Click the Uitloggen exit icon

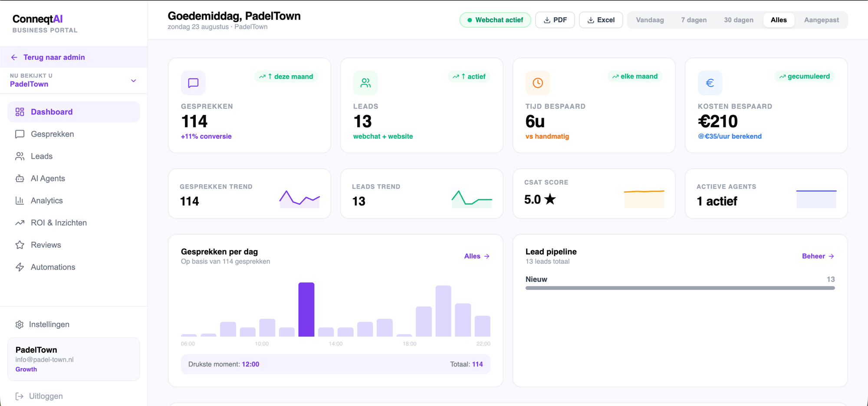click(x=20, y=396)
